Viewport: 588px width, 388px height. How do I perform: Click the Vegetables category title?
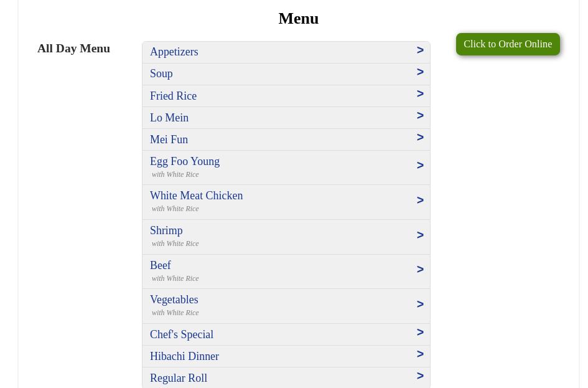(174, 300)
